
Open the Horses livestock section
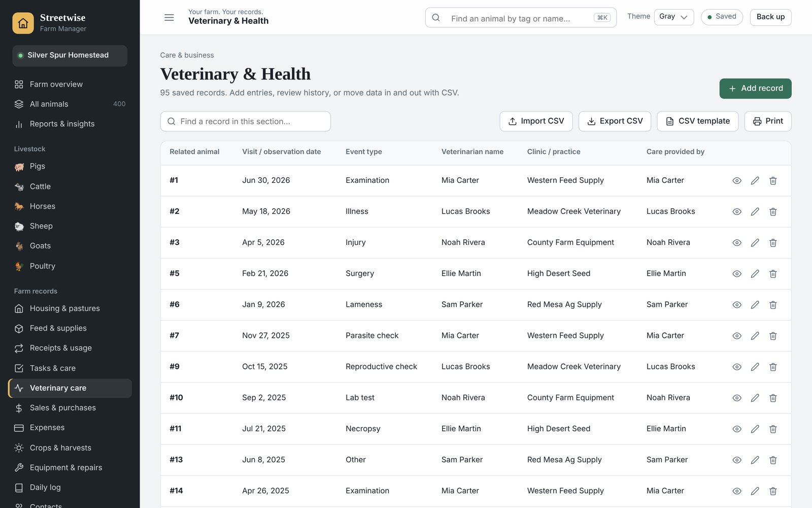coord(70,206)
